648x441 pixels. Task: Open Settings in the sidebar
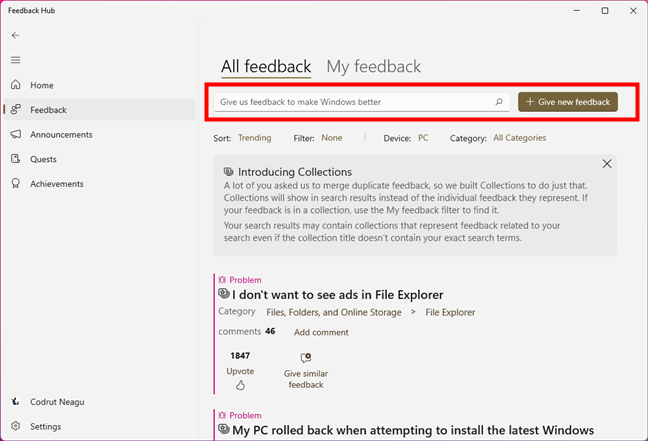pos(99,426)
